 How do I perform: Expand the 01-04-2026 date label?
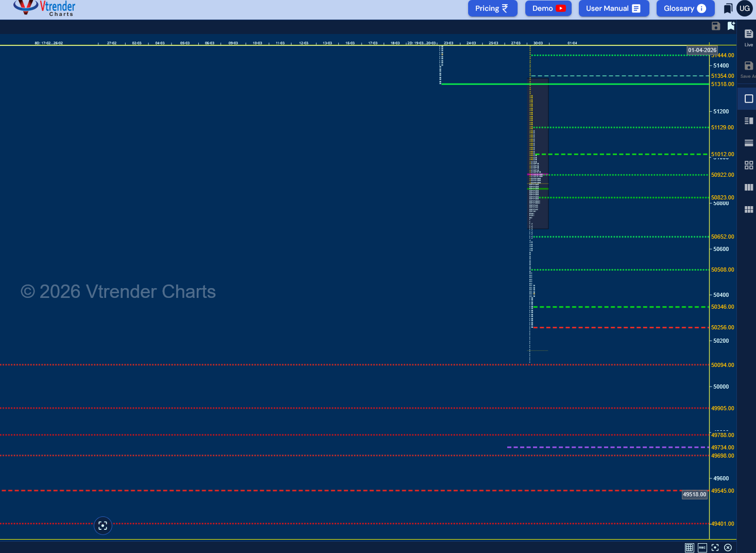click(702, 49)
